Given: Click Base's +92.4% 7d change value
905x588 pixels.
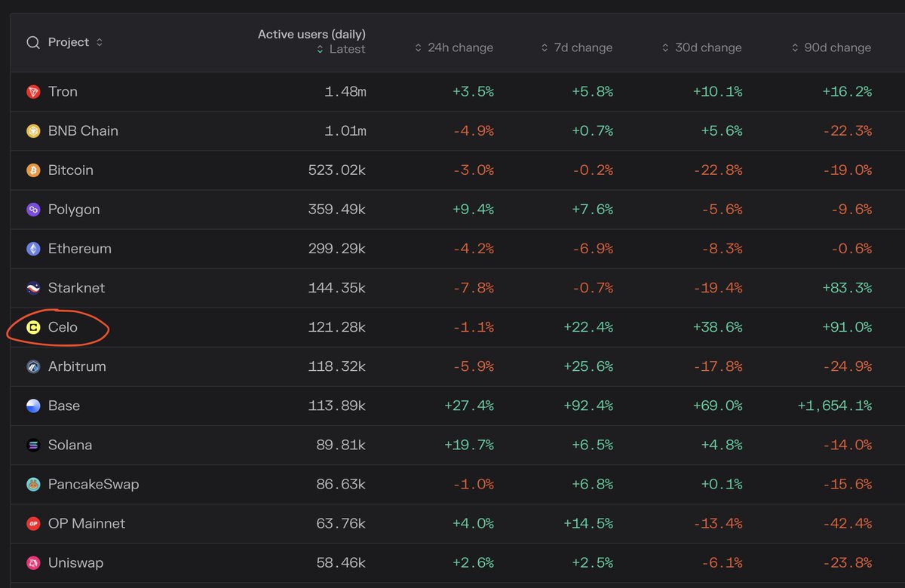Looking at the screenshot, I should pyautogui.click(x=587, y=406).
